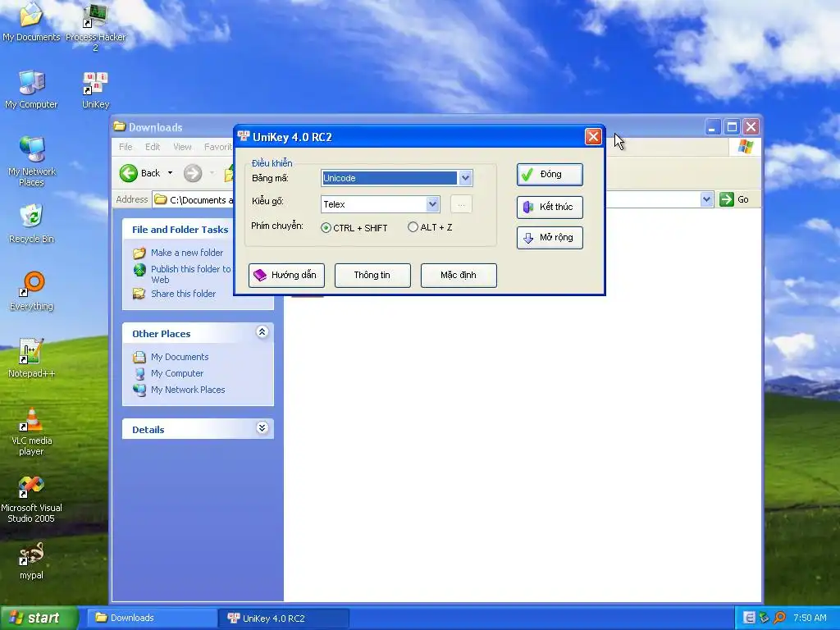This screenshot has width=840, height=630.
Task: Click the Everything magnifier tray icon
Action: tap(779, 618)
